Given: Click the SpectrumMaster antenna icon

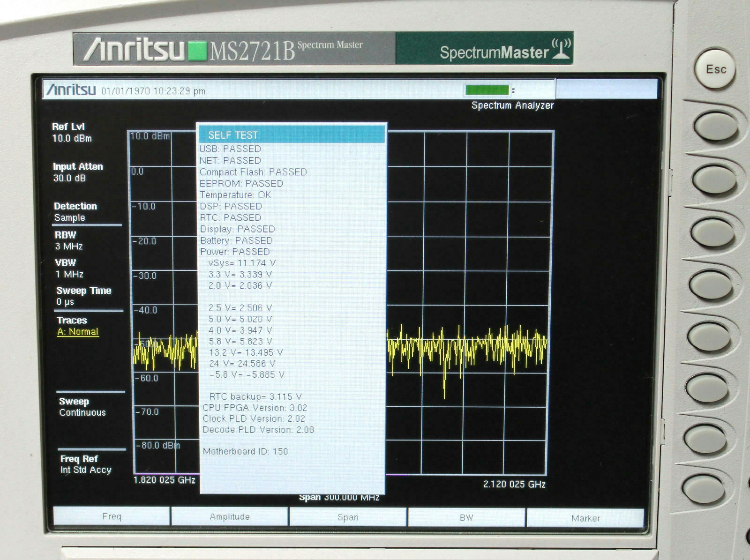Looking at the screenshot, I should coord(561,49).
